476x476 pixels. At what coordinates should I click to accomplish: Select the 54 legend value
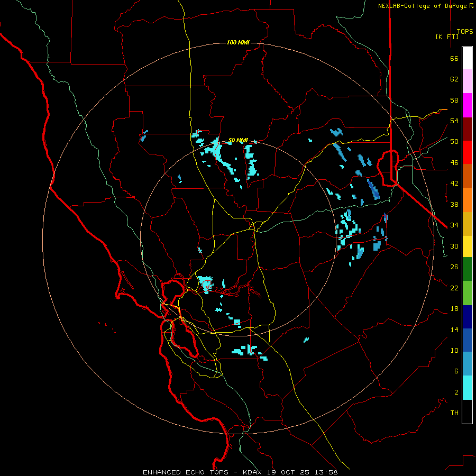pos(454,121)
